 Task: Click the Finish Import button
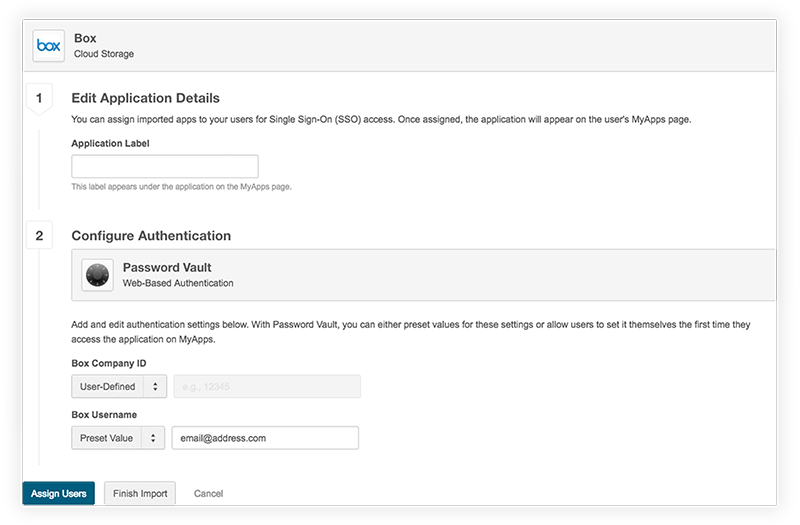tap(140, 493)
